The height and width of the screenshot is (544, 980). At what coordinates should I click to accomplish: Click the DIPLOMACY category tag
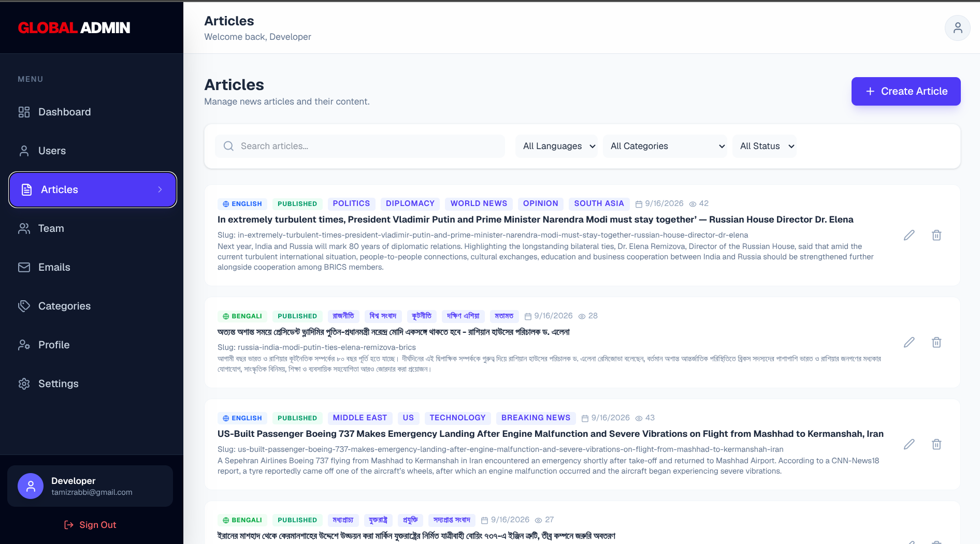410,203
